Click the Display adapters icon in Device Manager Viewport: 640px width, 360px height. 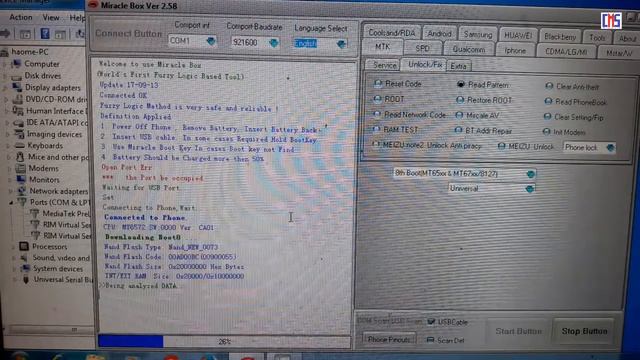[x=17, y=87]
